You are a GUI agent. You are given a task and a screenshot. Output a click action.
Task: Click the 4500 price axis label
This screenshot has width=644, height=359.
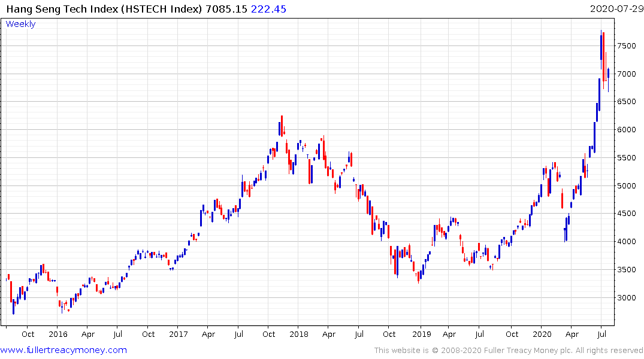(627, 214)
